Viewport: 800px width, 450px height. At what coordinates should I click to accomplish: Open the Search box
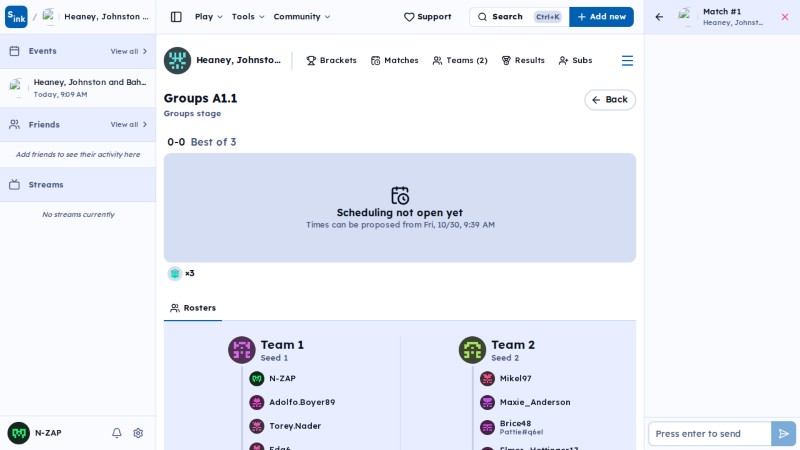click(x=519, y=17)
